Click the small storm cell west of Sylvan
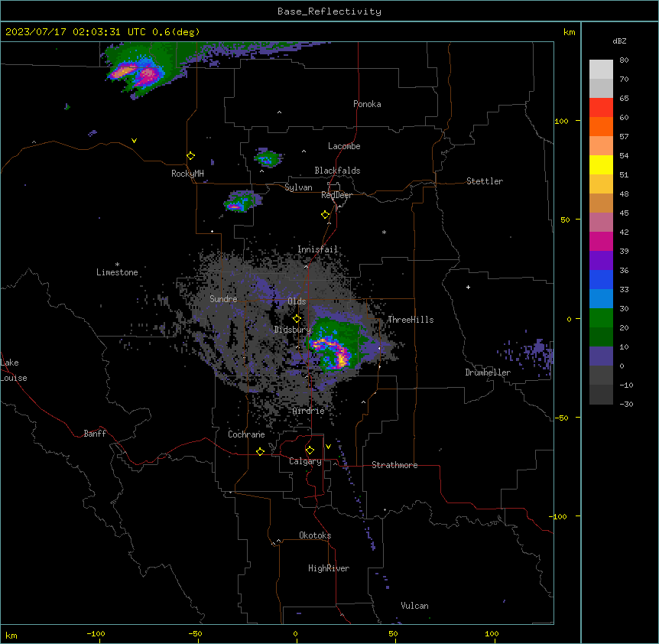This screenshot has width=659, height=644. [x=242, y=201]
